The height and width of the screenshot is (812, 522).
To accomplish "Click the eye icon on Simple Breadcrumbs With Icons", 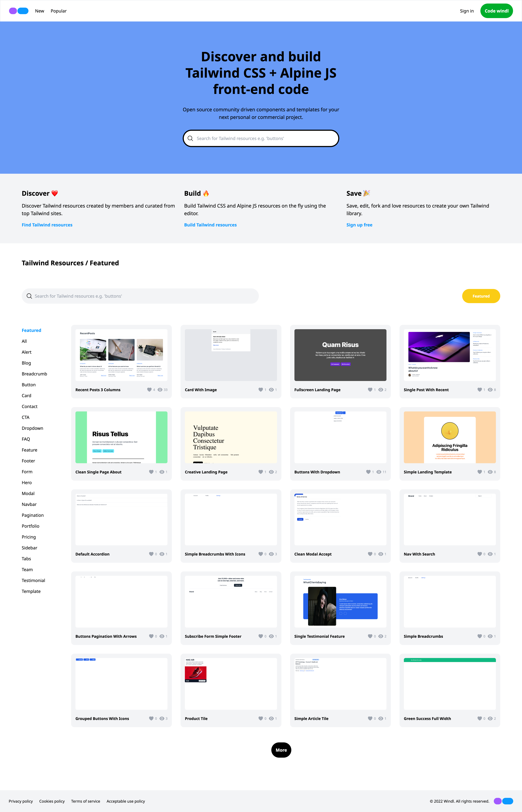I will coord(271,554).
